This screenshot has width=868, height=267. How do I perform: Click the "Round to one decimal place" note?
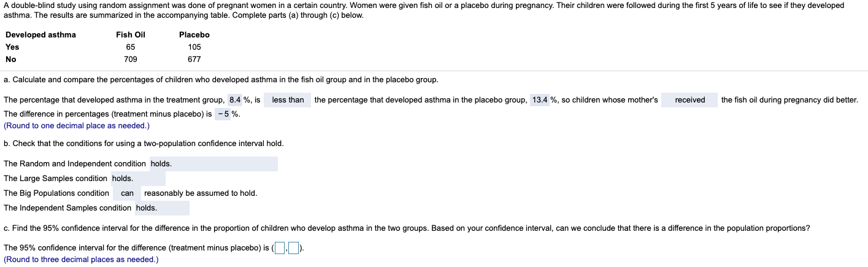coord(77,126)
